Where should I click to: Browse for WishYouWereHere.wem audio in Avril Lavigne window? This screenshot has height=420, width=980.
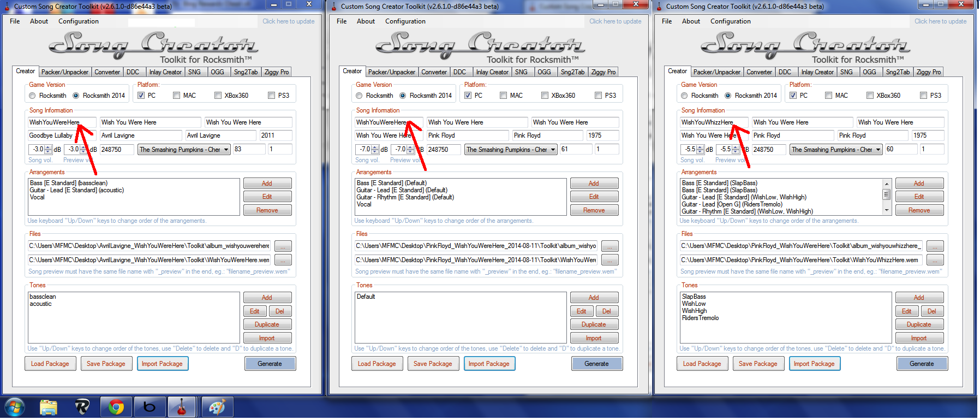tap(283, 260)
